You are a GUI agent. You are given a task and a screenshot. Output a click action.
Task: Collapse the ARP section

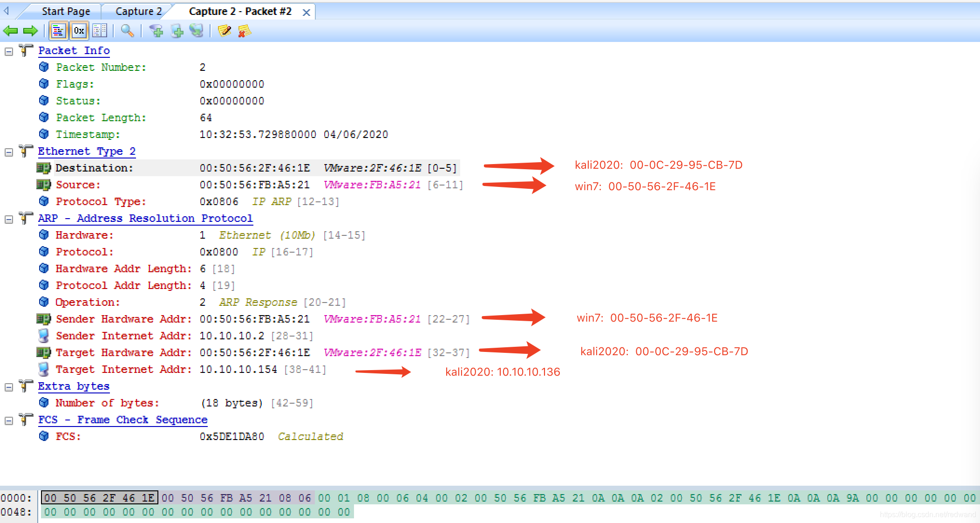(x=8, y=220)
